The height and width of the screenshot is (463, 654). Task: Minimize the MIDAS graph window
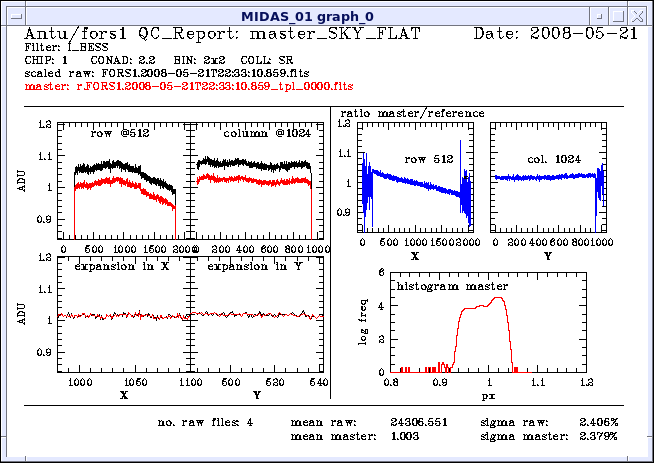(598, 12)
